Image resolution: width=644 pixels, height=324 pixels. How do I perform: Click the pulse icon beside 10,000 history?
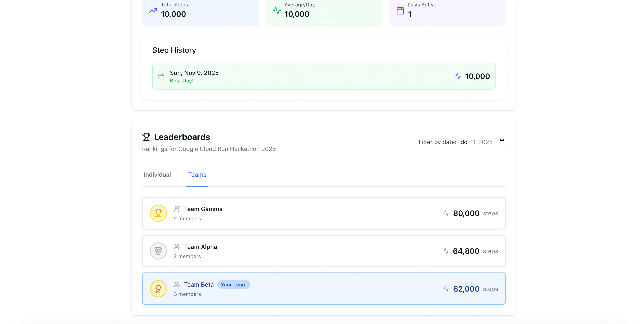click(x=458, y=76)
